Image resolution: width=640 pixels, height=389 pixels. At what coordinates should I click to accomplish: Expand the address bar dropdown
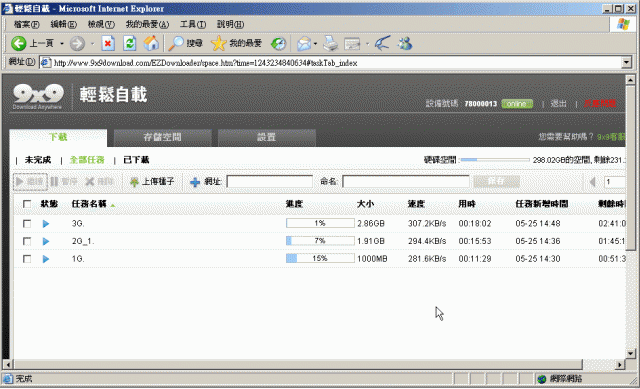click(x=627, y=62)
